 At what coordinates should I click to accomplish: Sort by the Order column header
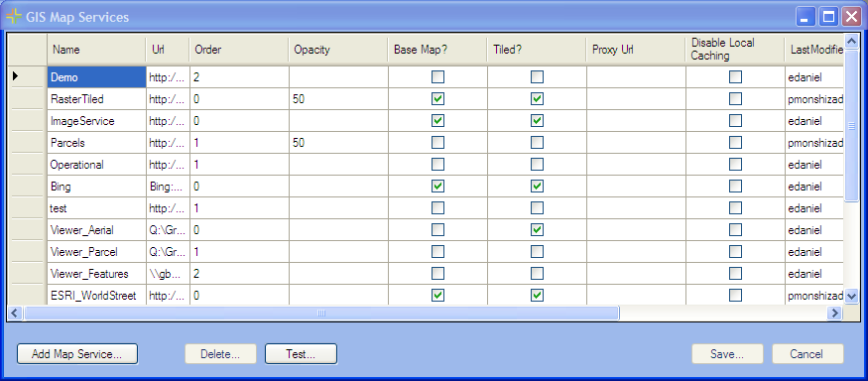pos(239,50)
